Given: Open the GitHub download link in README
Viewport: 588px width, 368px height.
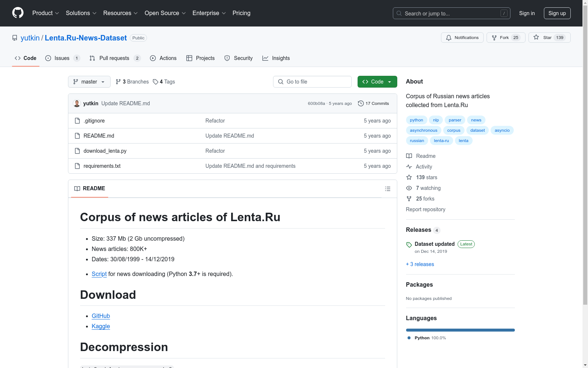Looking at the screenshot, I should [x=101, y=316].
